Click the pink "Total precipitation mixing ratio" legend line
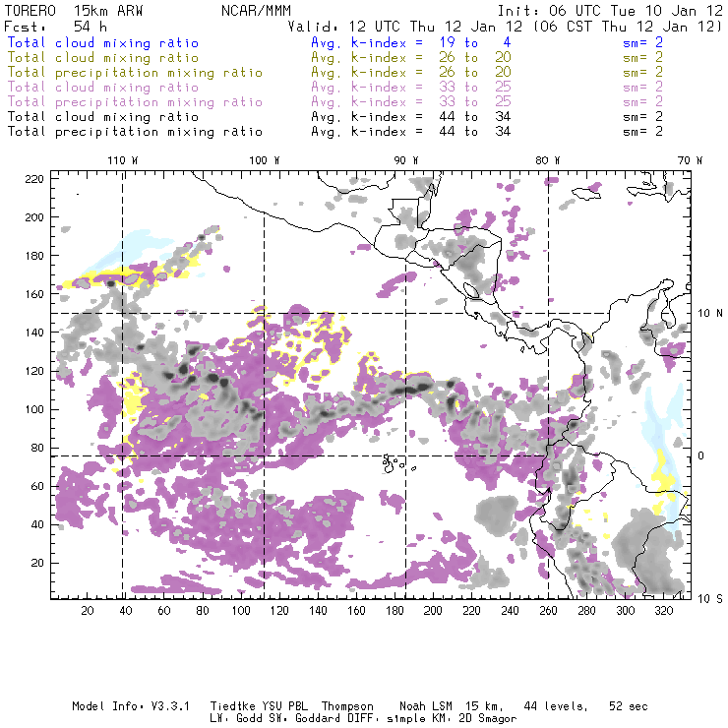The image size is (728, 728). [x=135, y=102]
